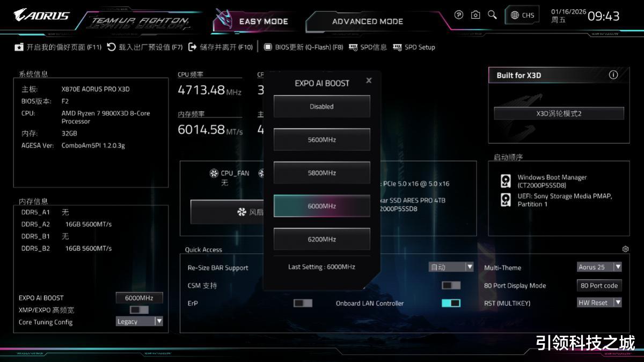Image resolution: width=644 pixels, height=362 pixels.
Task: Open the 风扇 fan control button
Action: [227, 212]
